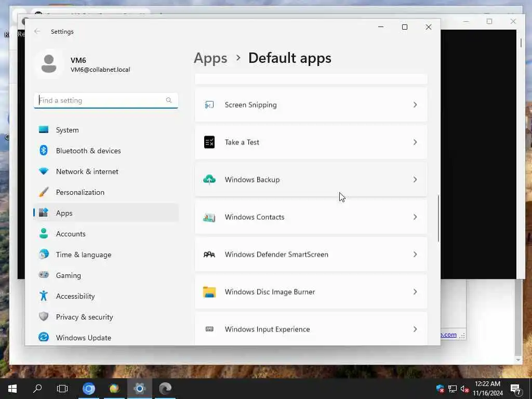Expand Windows Defender SmartScreen chevron

pos(415,255)
